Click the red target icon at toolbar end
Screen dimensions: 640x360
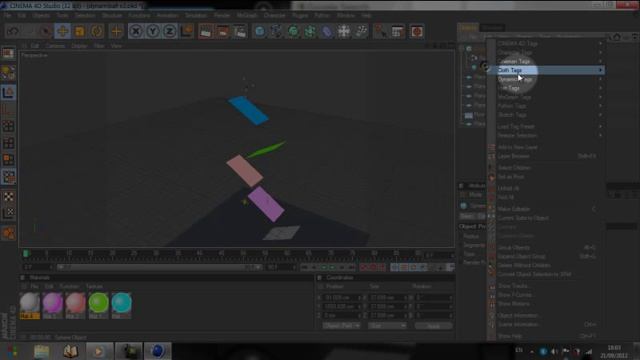(x=416, y=31)
